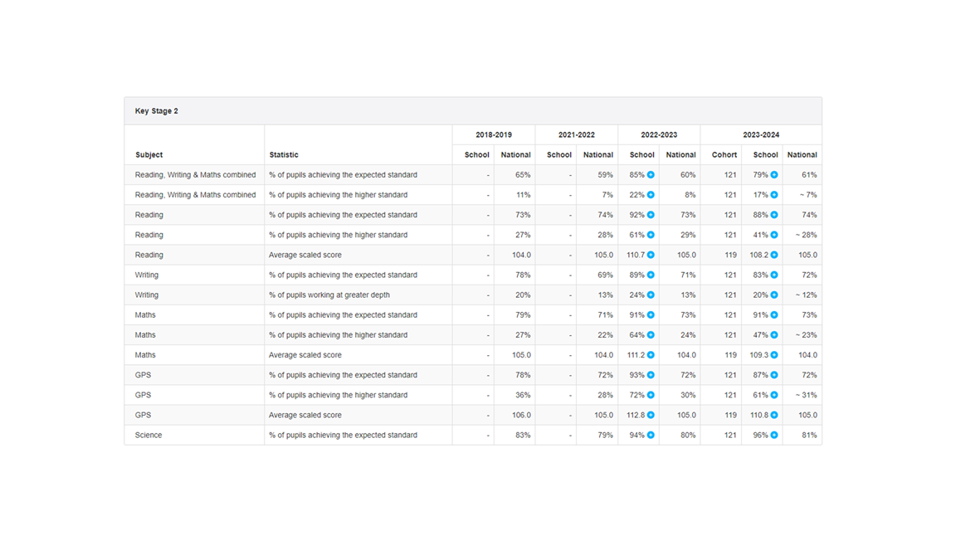
Task: Click the Statistic column header
Action: coord(284,155)
